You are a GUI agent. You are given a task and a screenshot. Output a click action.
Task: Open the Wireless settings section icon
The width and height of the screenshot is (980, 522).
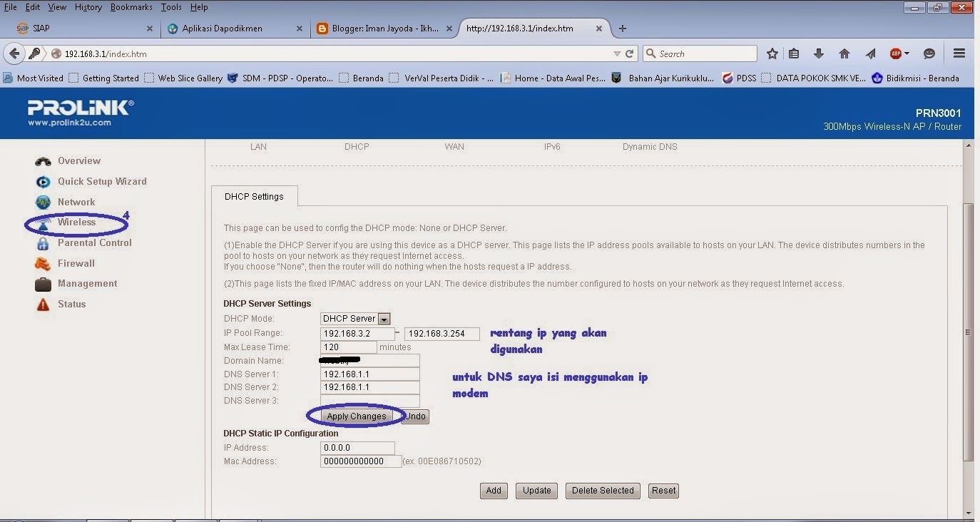click(x=43, y=222)
